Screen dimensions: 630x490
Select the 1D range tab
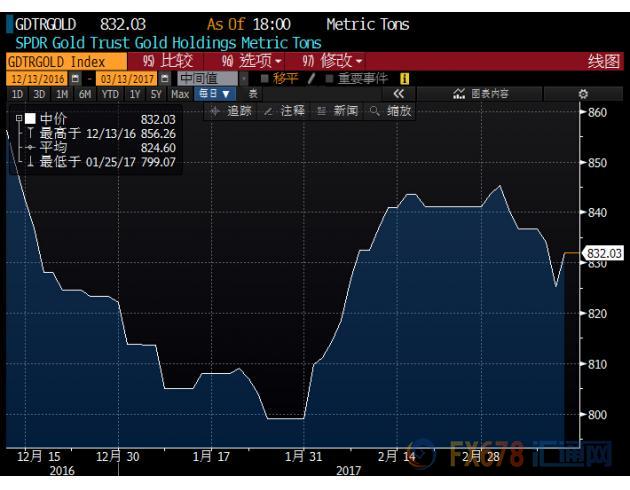click(17, 94)
